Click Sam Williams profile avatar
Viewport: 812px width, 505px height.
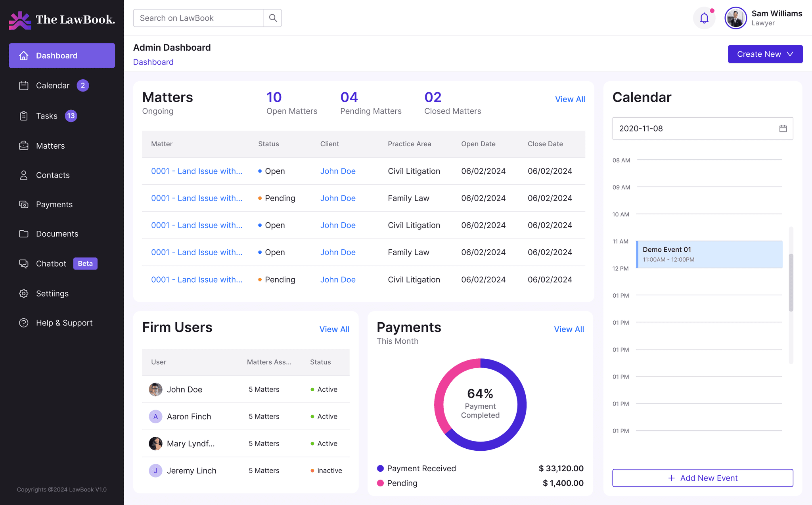tap(735, 18)
